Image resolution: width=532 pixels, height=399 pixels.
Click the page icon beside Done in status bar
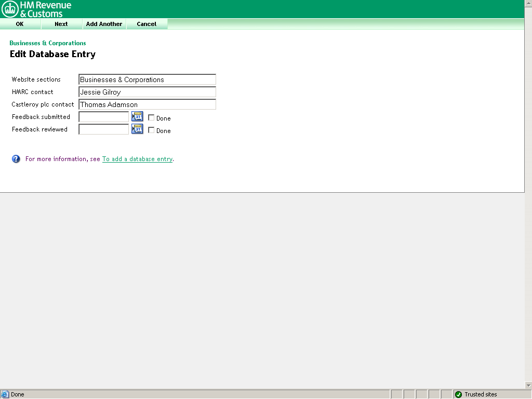click(4, 394)
